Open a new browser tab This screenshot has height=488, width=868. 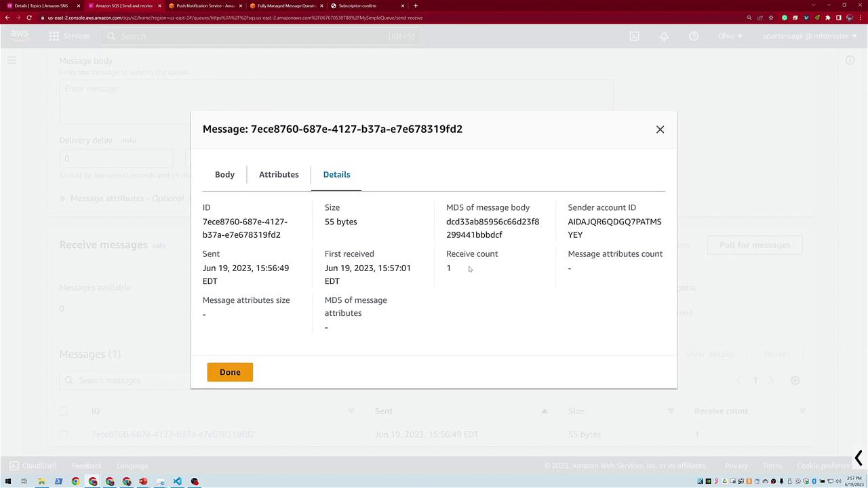(x=416, y=5)
